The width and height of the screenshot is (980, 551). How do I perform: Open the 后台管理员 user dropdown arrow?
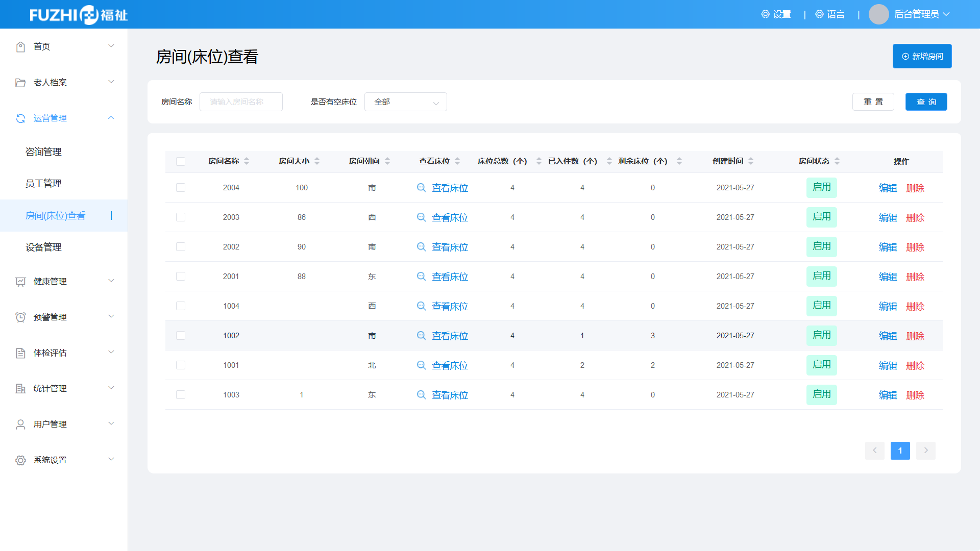[946, 14]
